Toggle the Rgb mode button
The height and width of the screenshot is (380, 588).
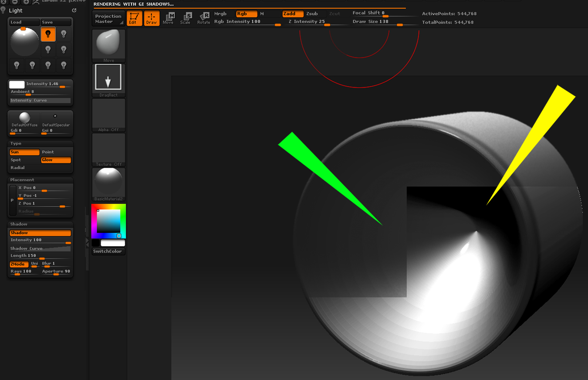(247, 14)
